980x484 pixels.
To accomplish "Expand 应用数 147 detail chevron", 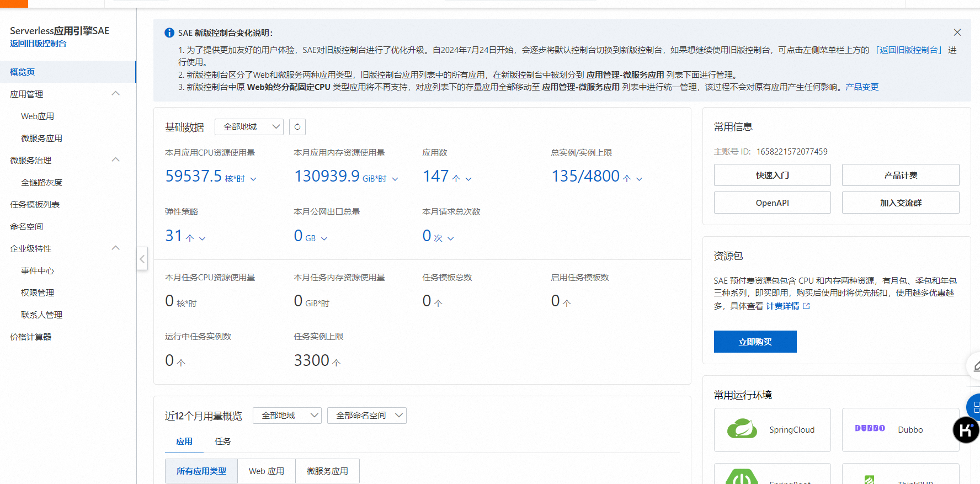I will pyautogui.click(x=468, y=179).
